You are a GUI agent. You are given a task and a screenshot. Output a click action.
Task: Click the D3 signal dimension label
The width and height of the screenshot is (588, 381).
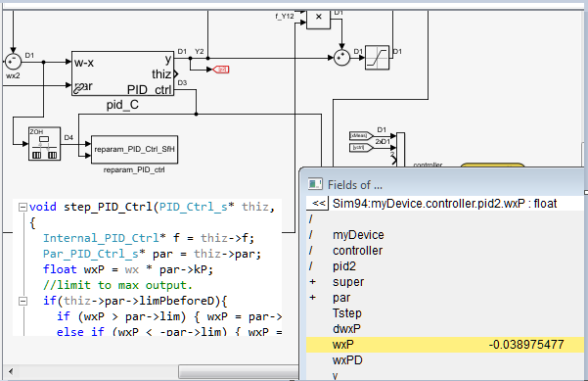tap(182, 82)
